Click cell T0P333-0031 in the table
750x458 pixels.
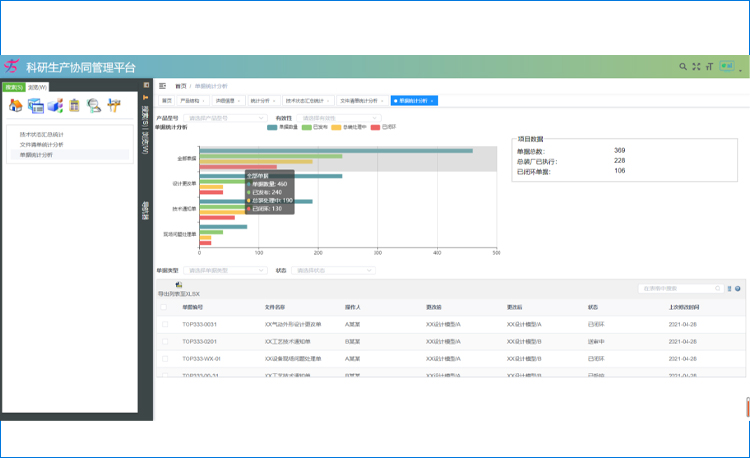pos(199,324)
